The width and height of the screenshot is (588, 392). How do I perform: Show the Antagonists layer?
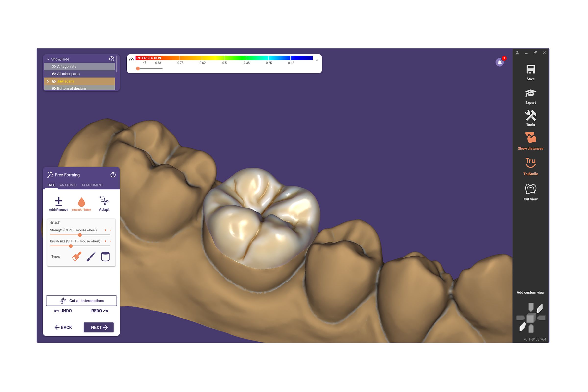tap(53, 66)
